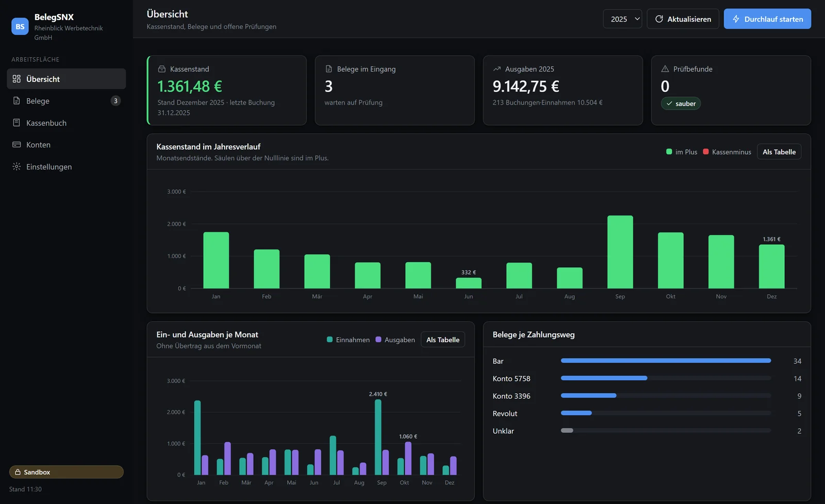The image size is (825, 504).
Task: Show Kassenstand im Jahresverlauf as table
Action: (x=779, y=152)
